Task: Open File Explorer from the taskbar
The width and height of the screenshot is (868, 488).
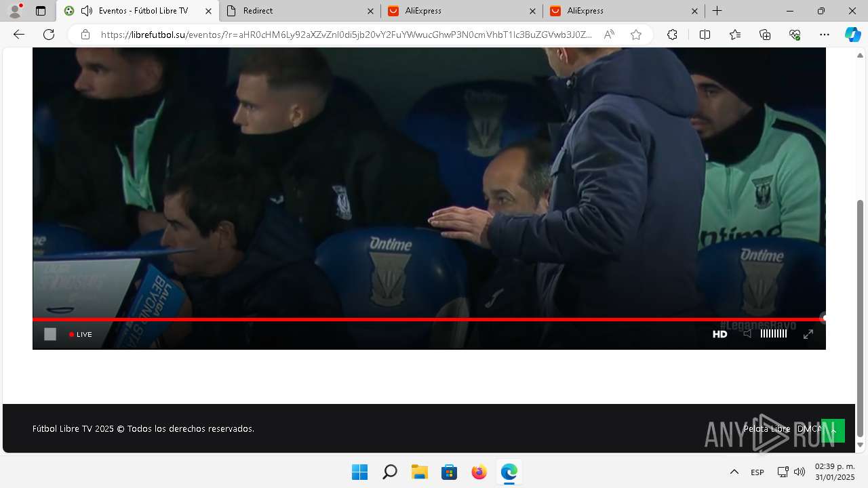Action: point(419,472)
